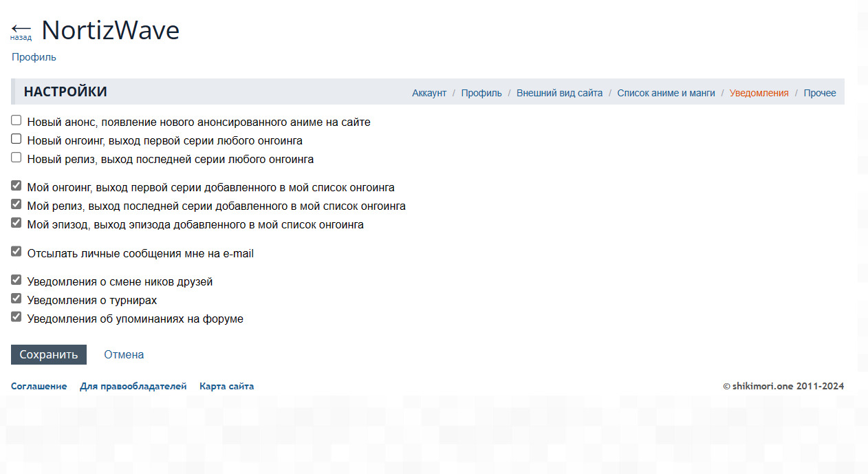
Task: Click the back arrow icon
Action: tap(21, 30)
